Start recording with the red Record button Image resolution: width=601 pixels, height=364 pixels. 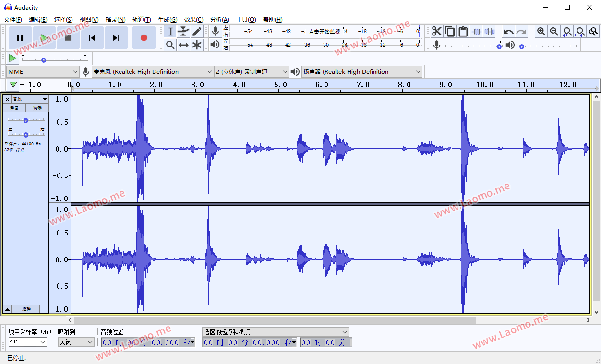point(144,38)
